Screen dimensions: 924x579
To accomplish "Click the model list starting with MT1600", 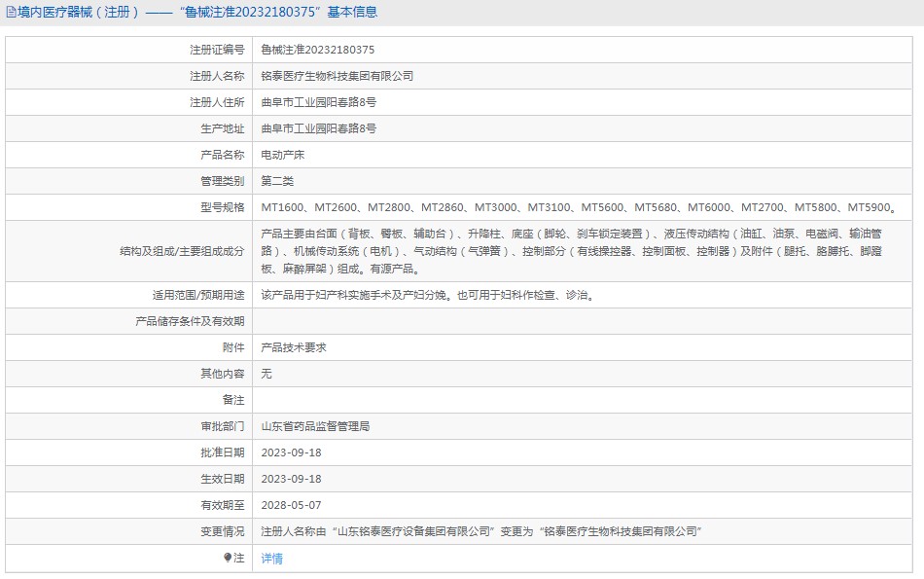I will click(580, 207).
